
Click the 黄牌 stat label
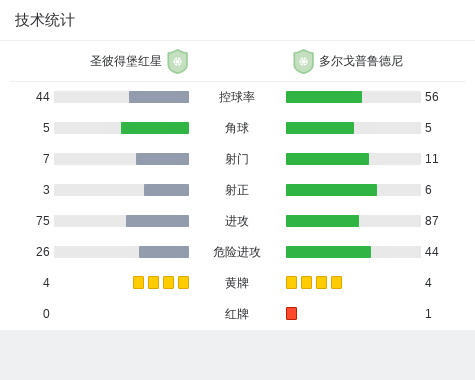[x=237, y=283]
